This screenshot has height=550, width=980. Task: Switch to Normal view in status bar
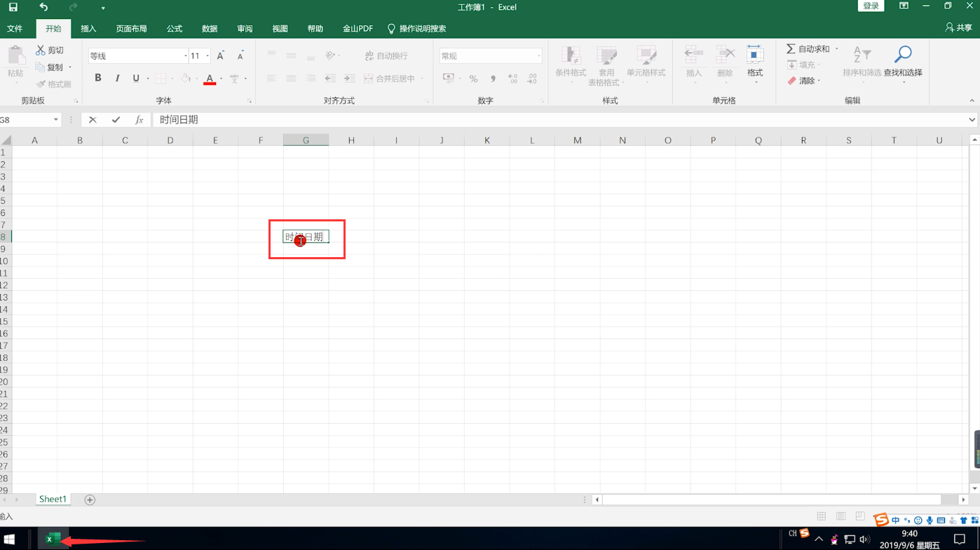pos(821,517)
